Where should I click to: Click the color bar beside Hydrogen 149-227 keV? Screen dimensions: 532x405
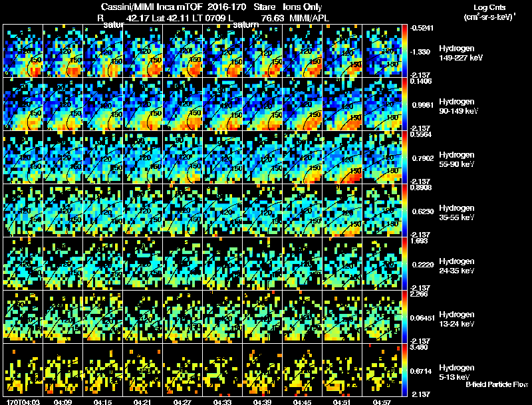[404, 51]
